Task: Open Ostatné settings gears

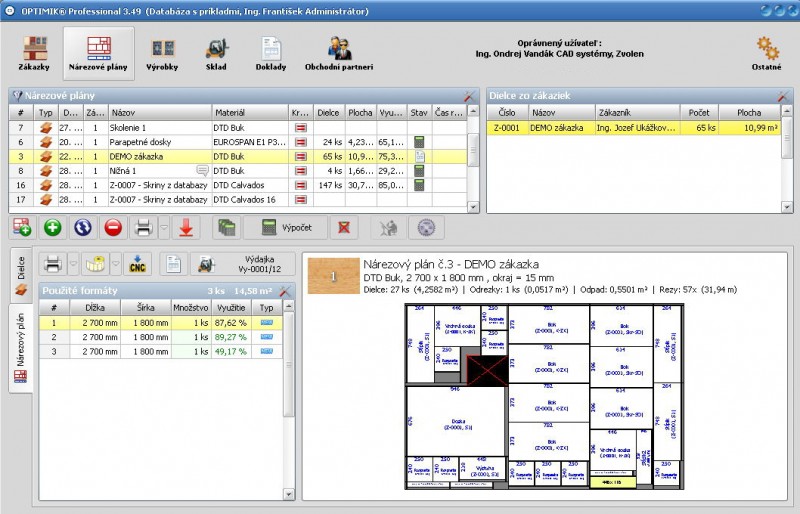Action: pyautogui.click(x=766, y=54)
